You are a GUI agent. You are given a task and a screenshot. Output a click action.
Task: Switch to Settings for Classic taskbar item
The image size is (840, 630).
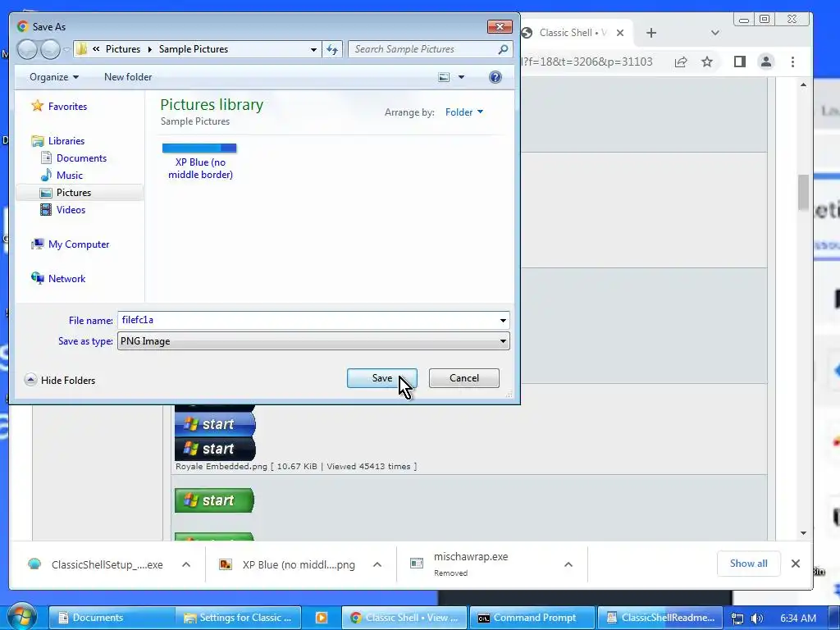pos(238,618)
